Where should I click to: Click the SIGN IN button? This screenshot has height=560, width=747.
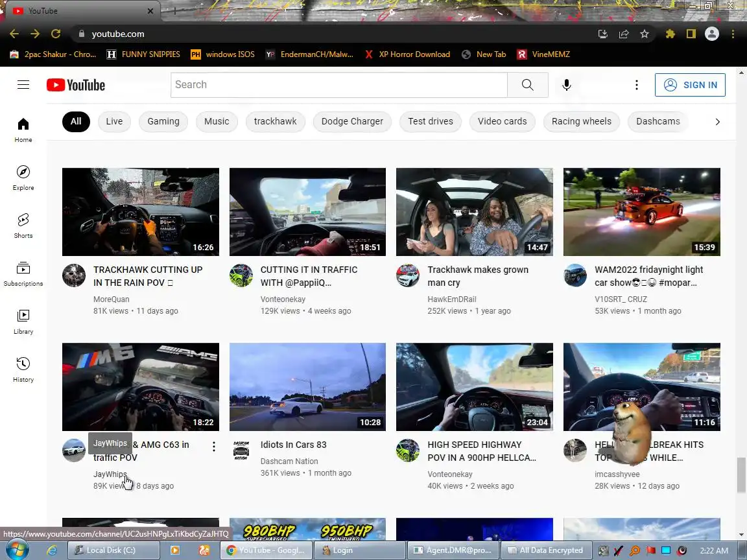tap(690, 85)
